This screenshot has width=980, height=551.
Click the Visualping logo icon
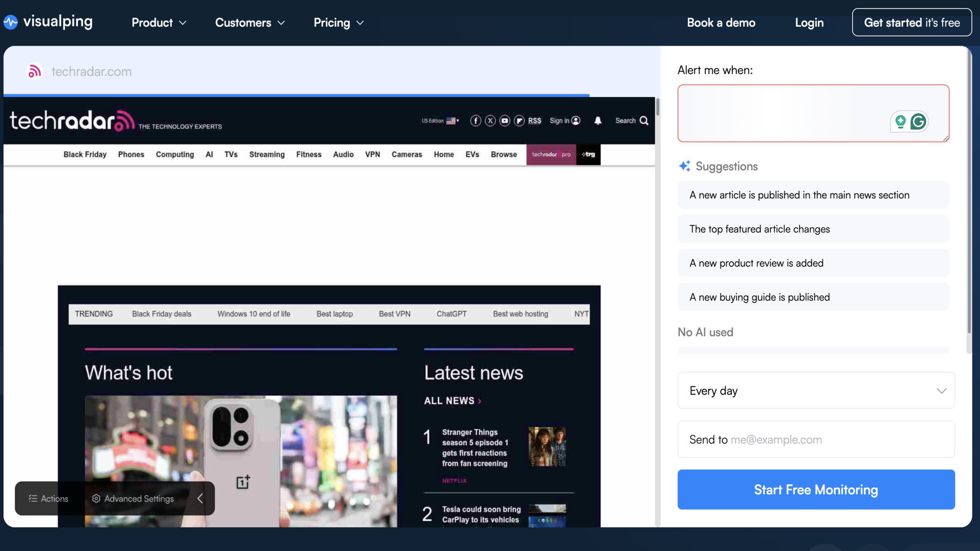[x=11, y=22]
